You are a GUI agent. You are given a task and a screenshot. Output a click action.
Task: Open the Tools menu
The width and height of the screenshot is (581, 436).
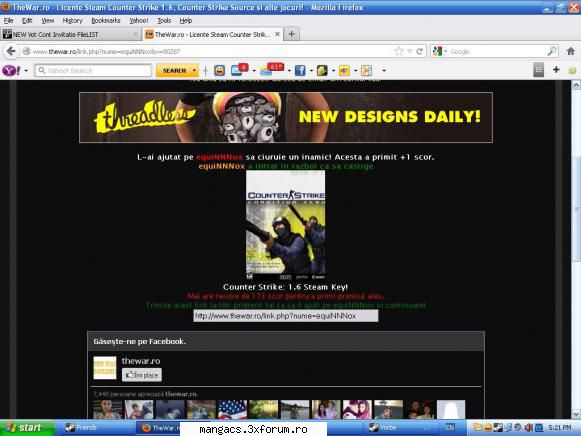coord(164,21)
